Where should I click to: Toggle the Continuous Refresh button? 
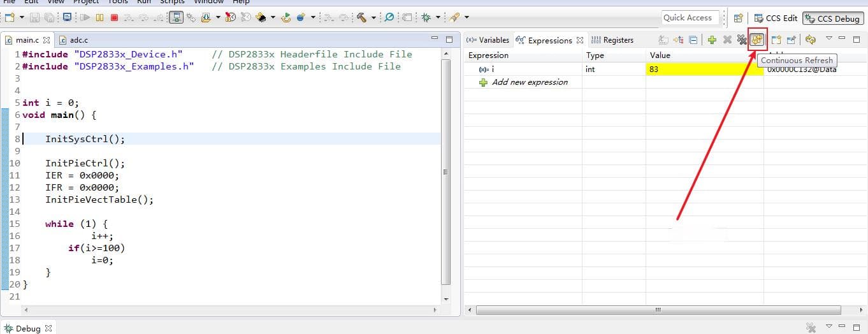757,40
